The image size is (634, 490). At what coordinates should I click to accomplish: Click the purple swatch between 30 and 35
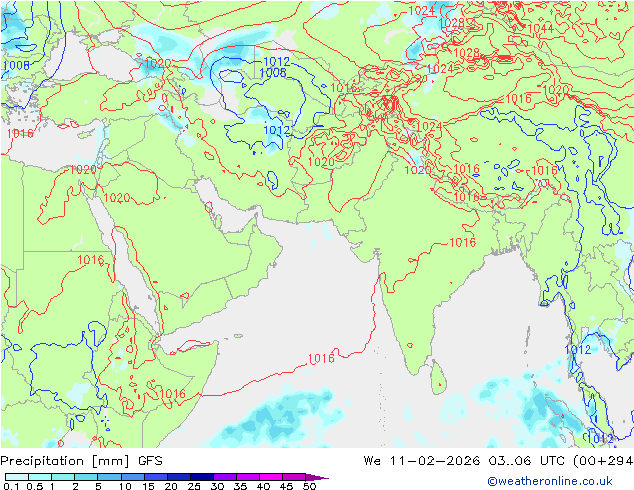pos(224,477)
